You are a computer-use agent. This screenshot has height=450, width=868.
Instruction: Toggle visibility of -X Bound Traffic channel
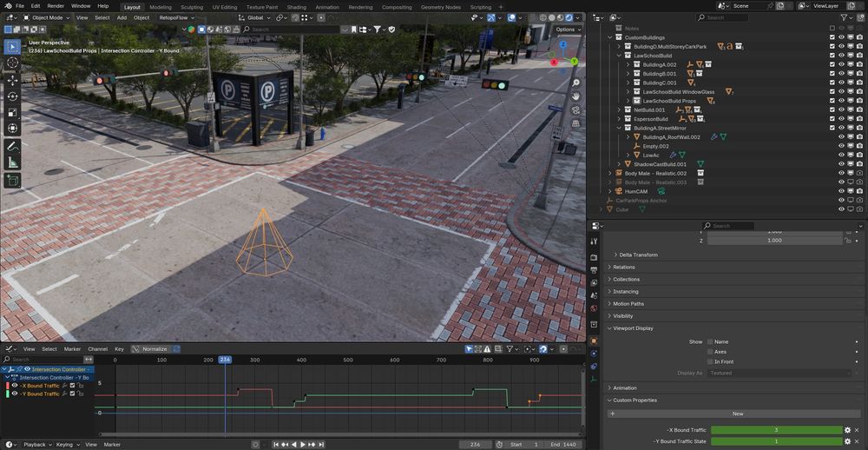point(15,386)
